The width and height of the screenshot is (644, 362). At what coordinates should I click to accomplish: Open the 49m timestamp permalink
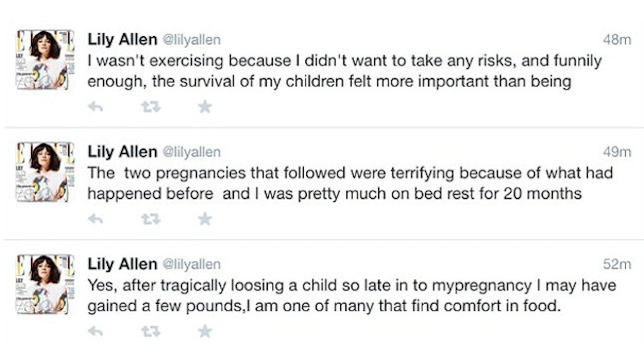(x=617, y=153)
